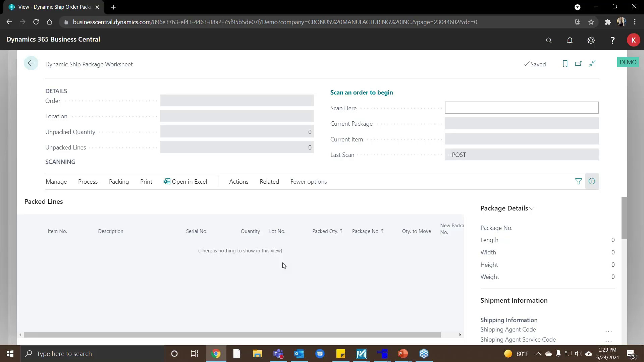Open the Help question mark
This screenshot has height=362, width=644.
tap(612, 40)
